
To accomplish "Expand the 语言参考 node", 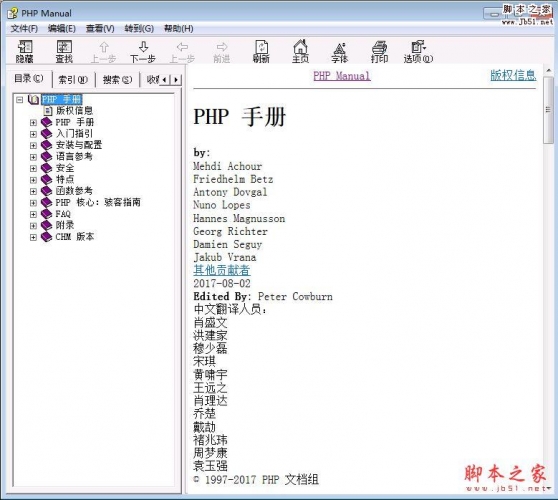I will tap(33, 157).
